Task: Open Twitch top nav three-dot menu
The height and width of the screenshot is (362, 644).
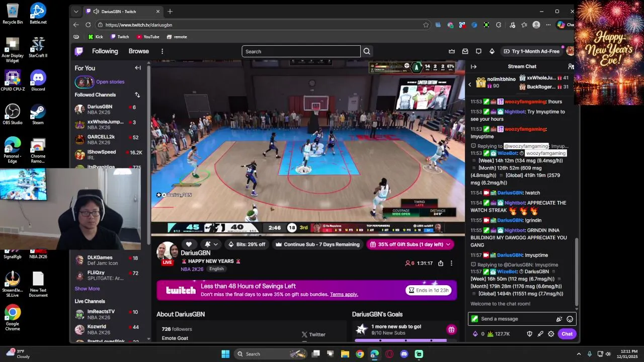Action: coord(162,51)
